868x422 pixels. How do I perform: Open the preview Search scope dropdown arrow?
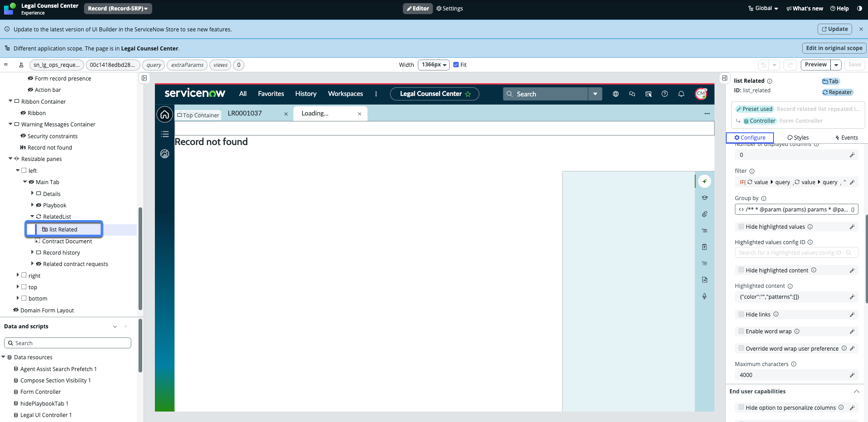pyautogui.click(x=595, y=94)
